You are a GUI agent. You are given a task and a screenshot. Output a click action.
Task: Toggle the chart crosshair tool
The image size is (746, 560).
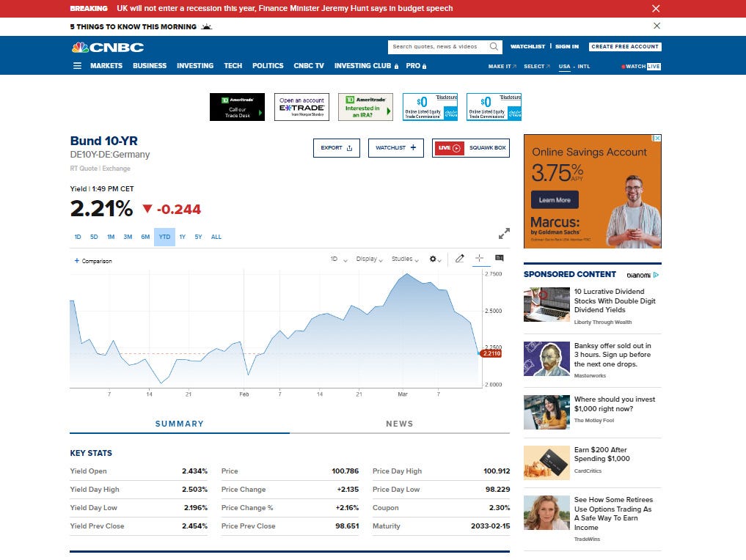(479, 258)
